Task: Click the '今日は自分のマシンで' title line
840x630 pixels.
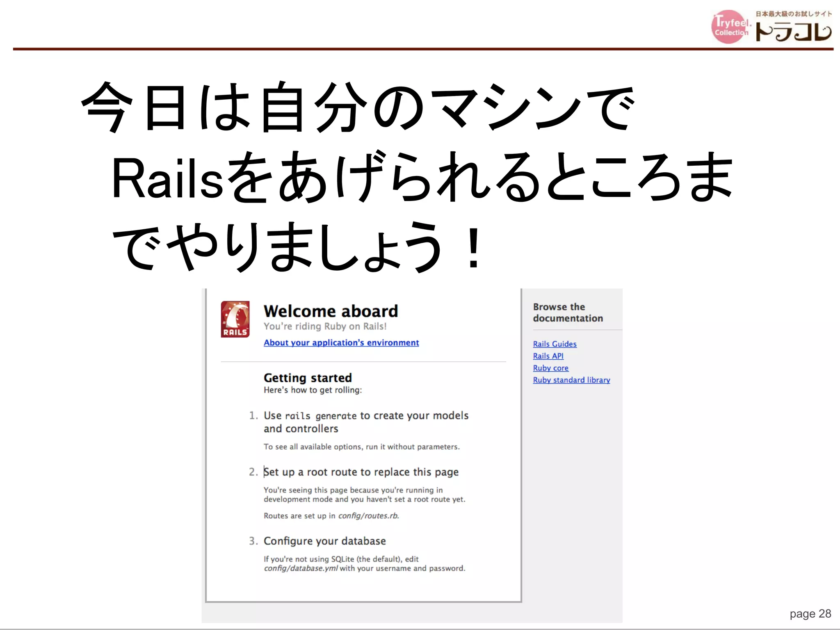Action: (x=358, y=107)
